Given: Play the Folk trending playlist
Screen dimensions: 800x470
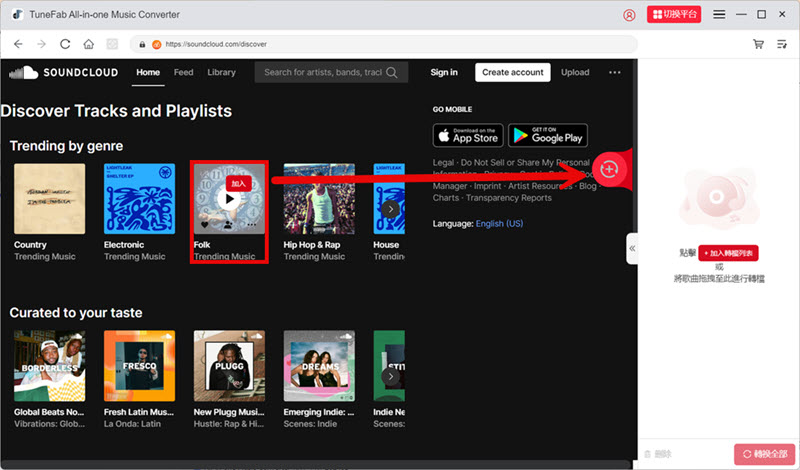Looking at the screenshot, I should click(x=229, y=199).
